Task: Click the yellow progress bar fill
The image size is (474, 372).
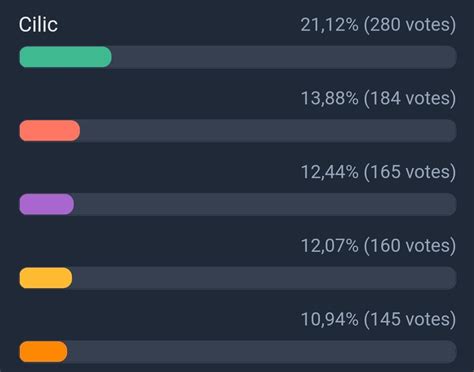Action: [46, 278]
